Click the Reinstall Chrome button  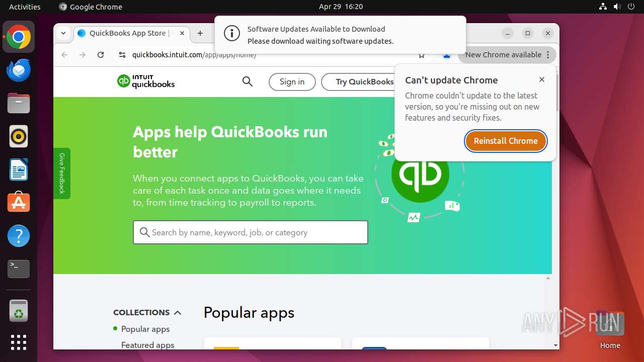click(506, 141)
